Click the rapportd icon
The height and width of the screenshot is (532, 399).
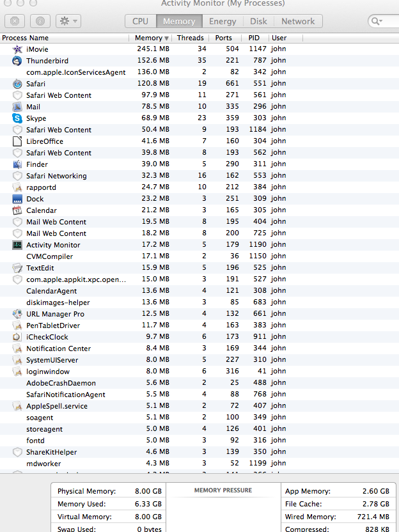tap(17, 187)
